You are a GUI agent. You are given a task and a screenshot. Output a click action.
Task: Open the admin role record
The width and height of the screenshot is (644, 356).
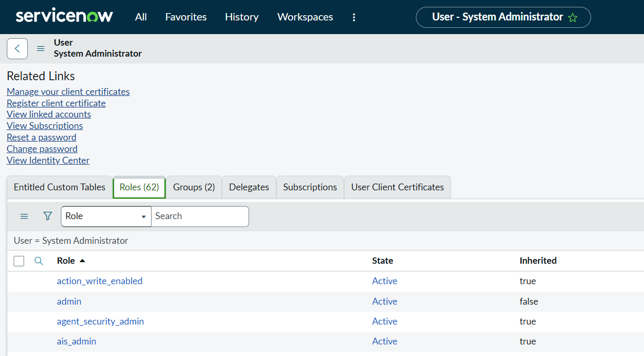[x=69, y=301]
